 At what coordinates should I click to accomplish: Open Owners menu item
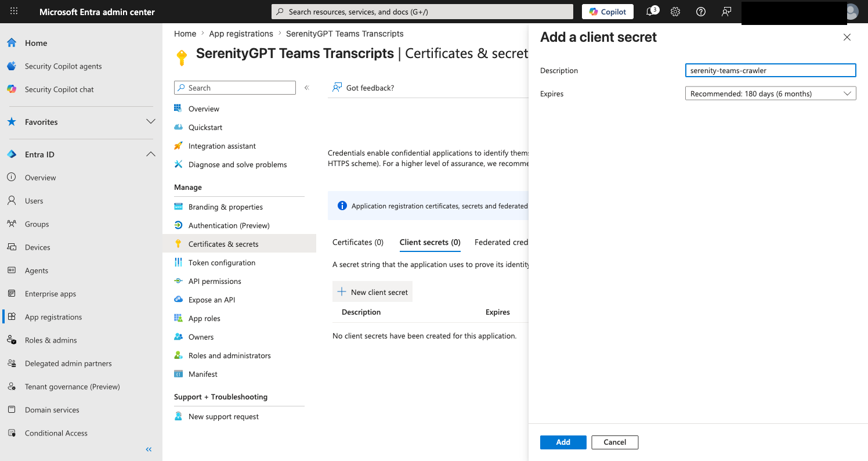coord(201,337)
